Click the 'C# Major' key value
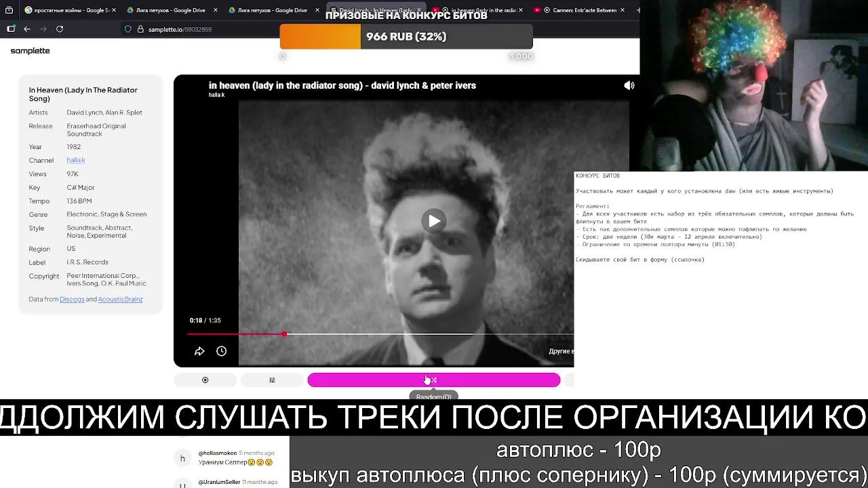Image resolution: width=868 pixels, height=488 pixels. [x=81, y=187]
